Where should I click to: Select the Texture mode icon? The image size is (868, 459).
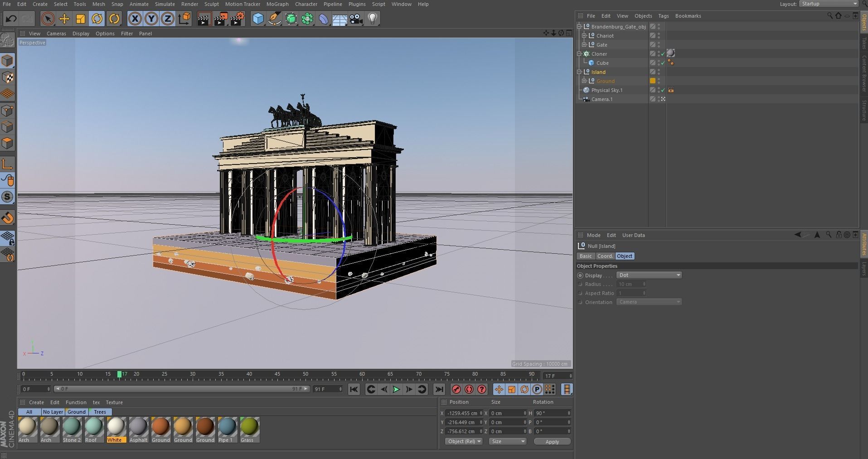8,77
